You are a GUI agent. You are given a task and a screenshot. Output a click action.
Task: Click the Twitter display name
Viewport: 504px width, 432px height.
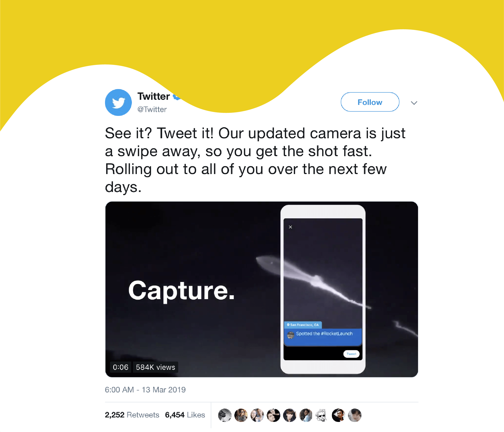154,96
